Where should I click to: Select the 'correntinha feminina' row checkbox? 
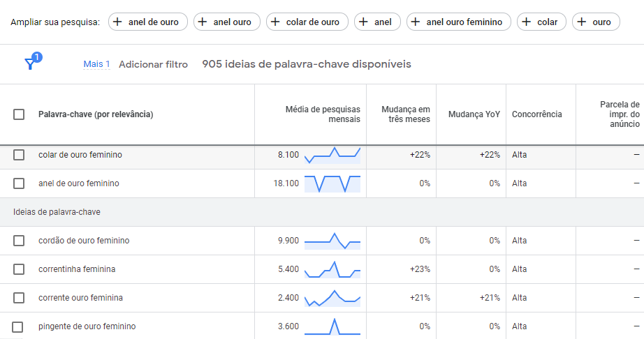click(x=19, y=269)
